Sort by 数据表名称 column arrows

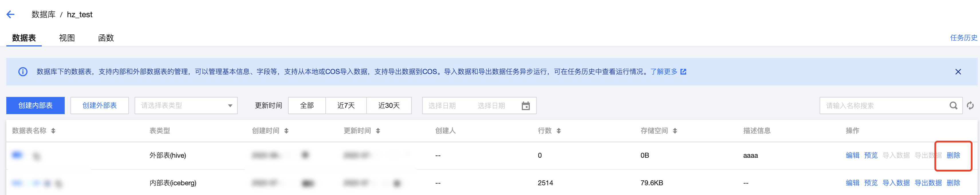click(x=53, y=131)
